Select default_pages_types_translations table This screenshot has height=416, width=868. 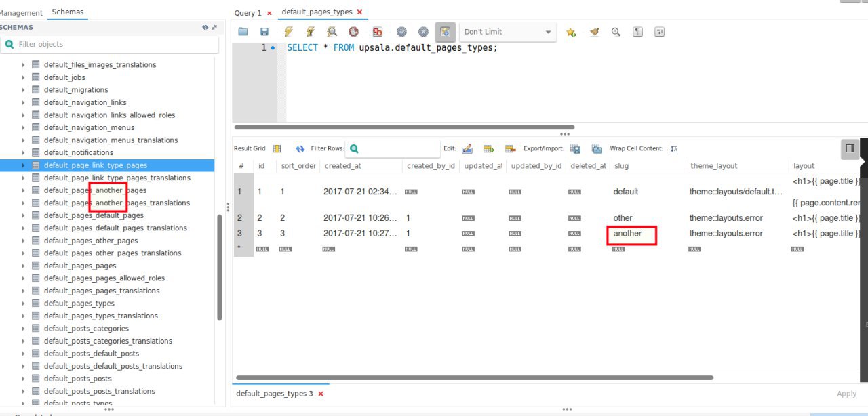coord(101,316)
